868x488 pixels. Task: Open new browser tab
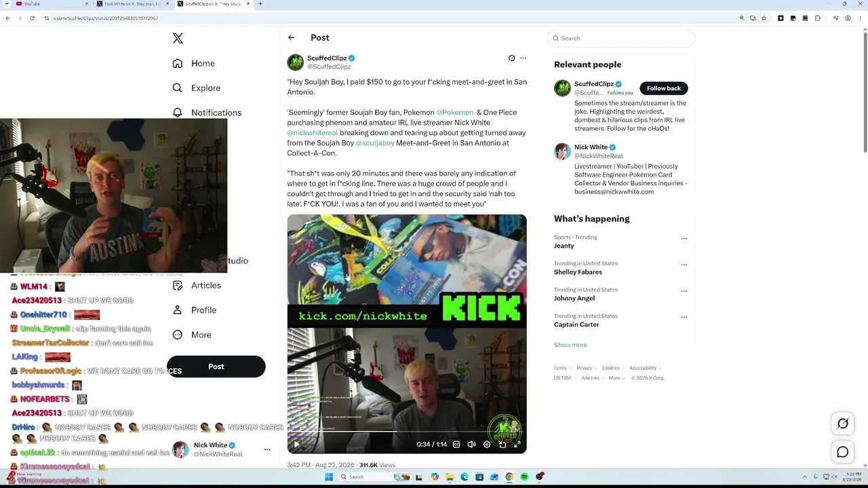260,4
